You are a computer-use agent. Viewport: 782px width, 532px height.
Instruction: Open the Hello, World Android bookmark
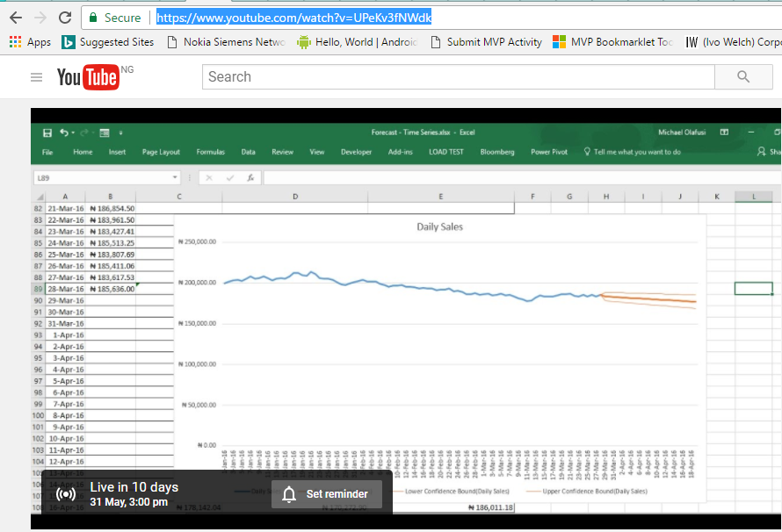coord(357,42)
